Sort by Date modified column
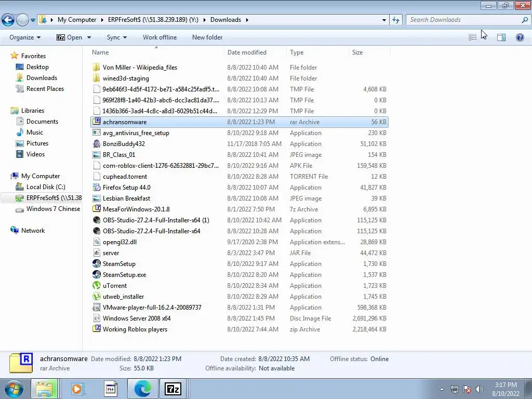 [247, 52]
